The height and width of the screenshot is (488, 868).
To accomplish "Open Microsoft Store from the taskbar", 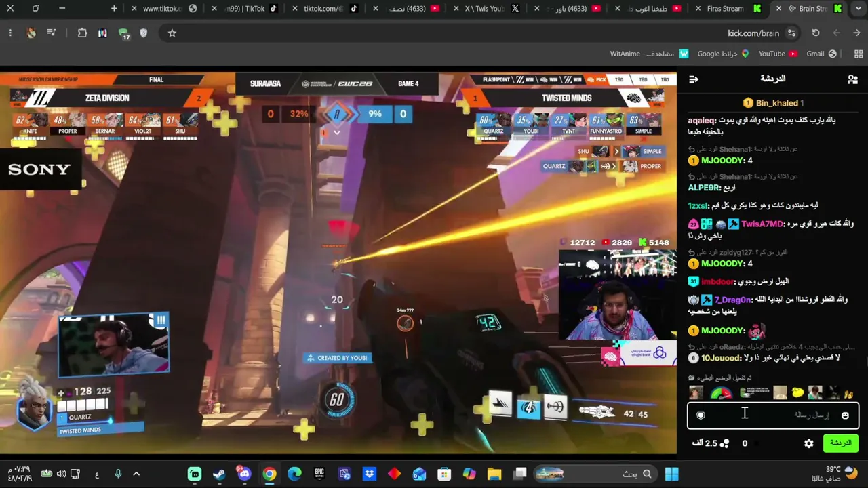I will click(x=444, y=474).
